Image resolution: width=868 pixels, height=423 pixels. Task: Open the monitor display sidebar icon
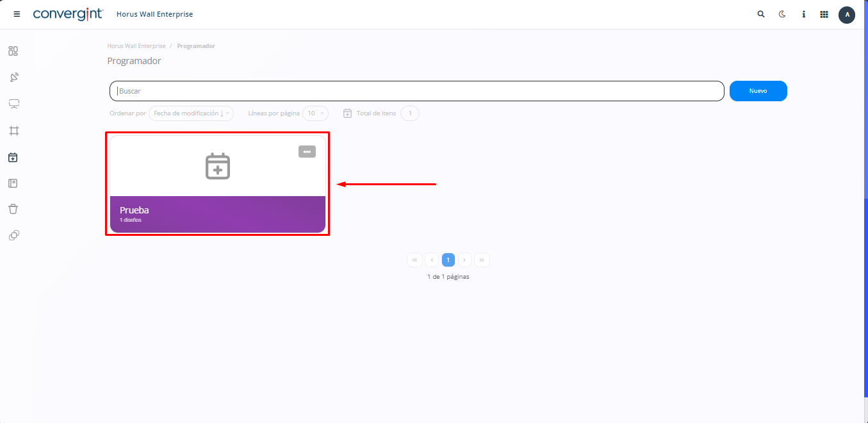click(x=13, y=104)
